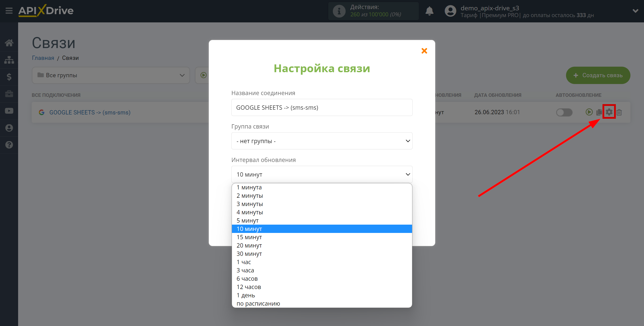Expand the hamburger menu at the top left

(8, 10)
